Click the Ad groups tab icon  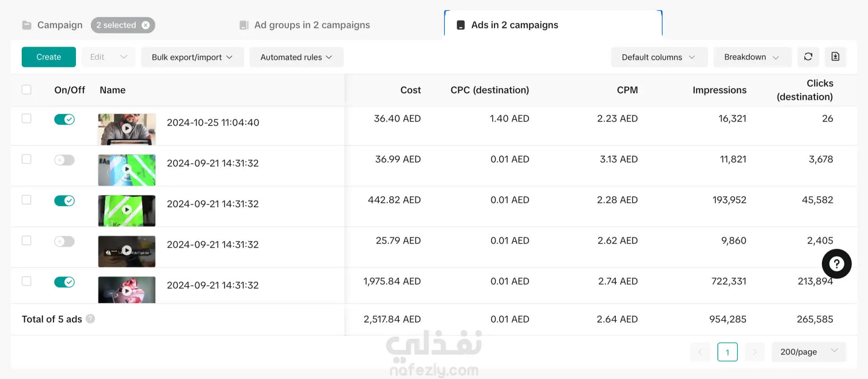[244, 25]
